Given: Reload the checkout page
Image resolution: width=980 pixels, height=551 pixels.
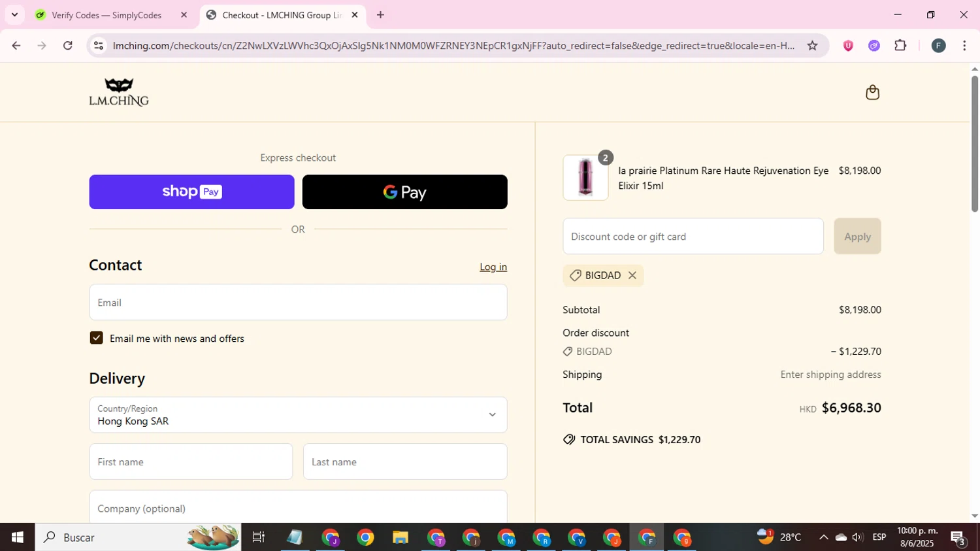Looking at the screenshot, I should click(68, 45).
